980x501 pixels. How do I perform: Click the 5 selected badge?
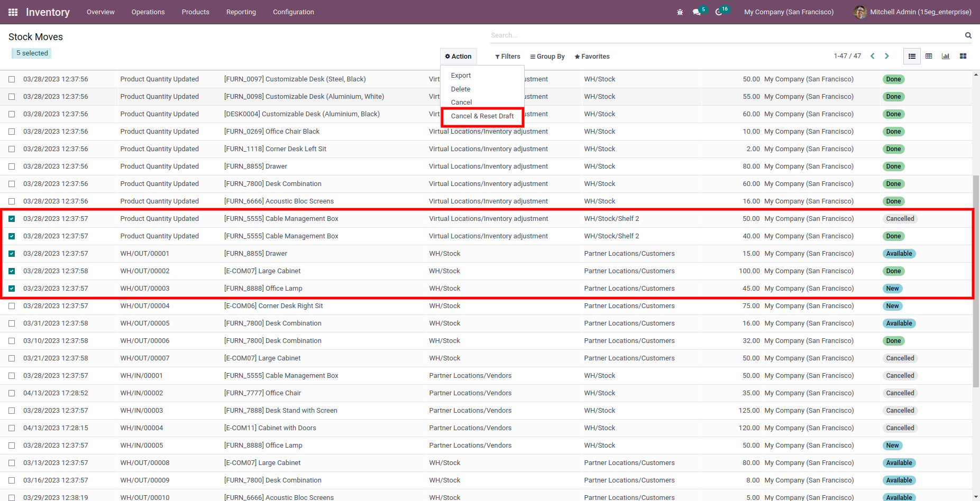pos(32,53)
